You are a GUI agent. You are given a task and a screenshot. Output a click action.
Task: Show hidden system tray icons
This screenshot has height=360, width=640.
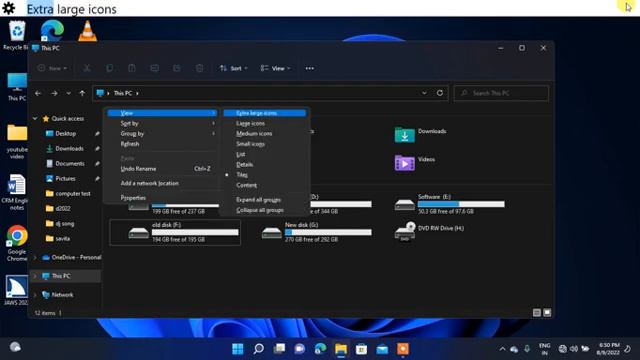(x=502, y=349)
